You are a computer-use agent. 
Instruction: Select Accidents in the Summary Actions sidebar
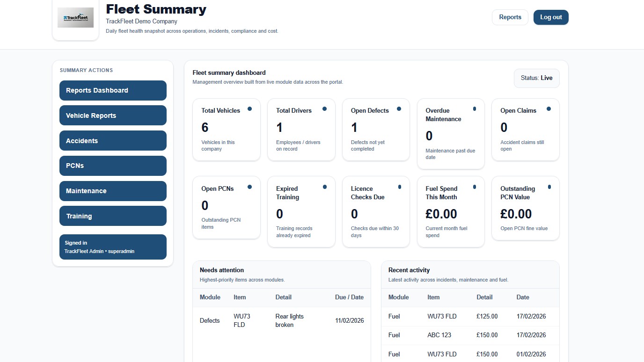click(x=112, y=140)
